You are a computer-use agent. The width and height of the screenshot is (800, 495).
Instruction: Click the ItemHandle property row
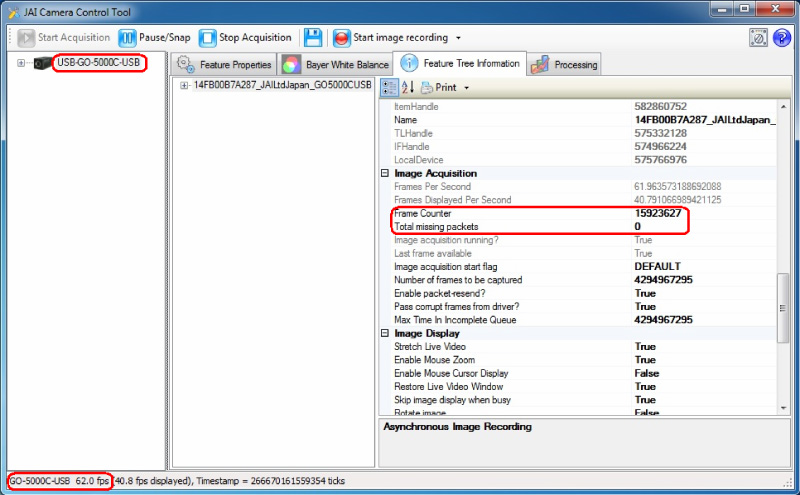[585, 107]
